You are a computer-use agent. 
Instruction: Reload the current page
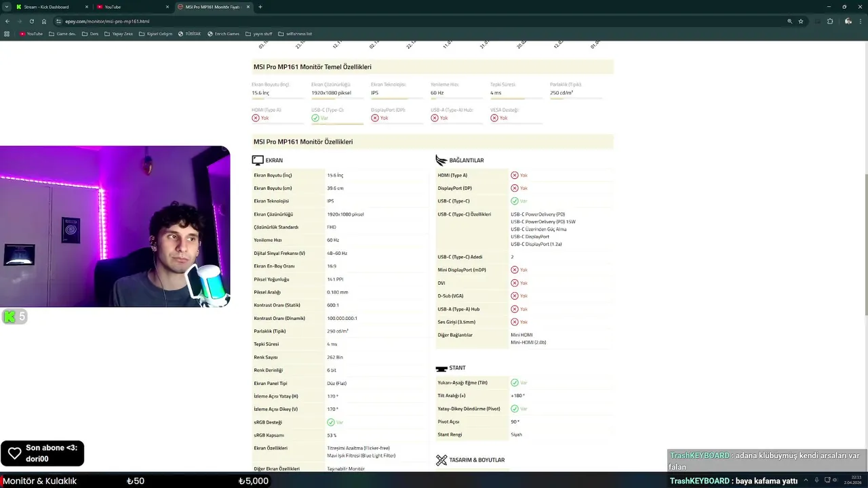pos(32,21)
